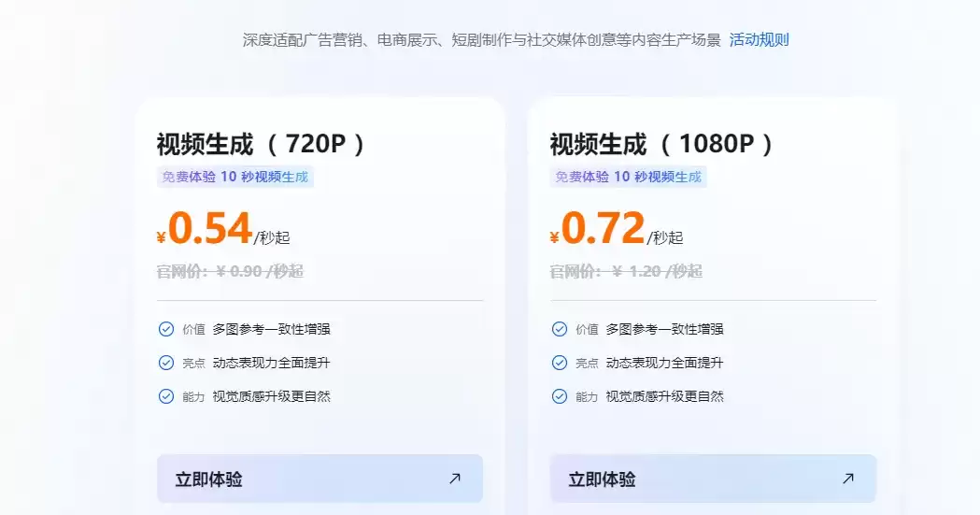Select the 视频生成（720P）title
Screen dimensions: 980x515
click(261, 144)
